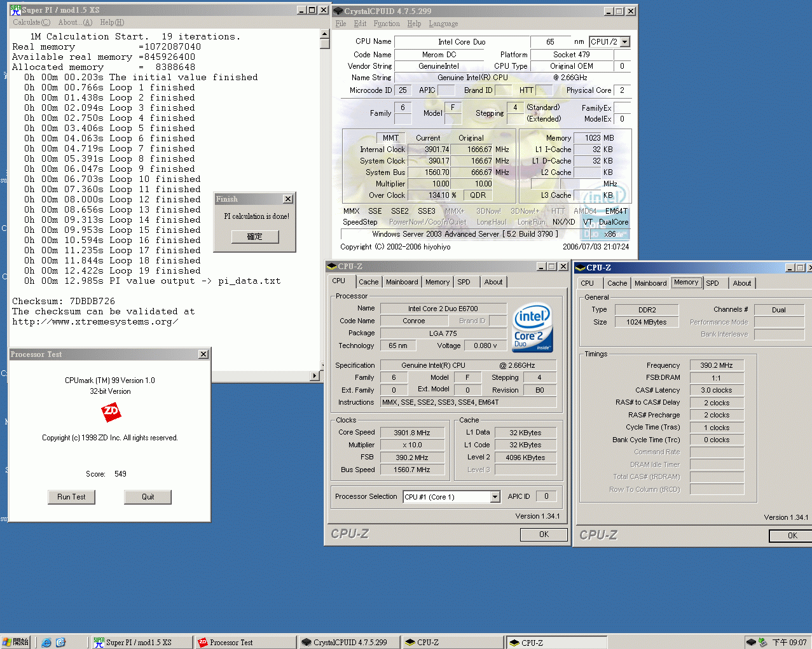Select Mainboard tab in right CPU-Z window
The width and height of the screenshot is (812, 649).
click(650, 283)
